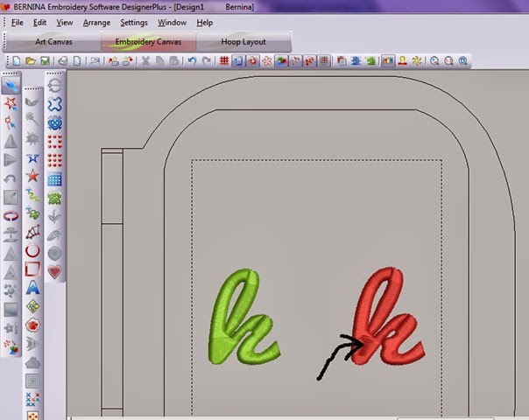The image size is (529, 420).
Task: Toggle the color palette display button
Action: [388, 61]
